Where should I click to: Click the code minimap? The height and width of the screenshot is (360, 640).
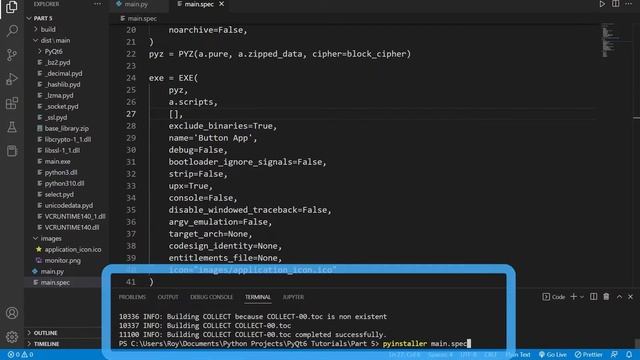pos(611,40)
